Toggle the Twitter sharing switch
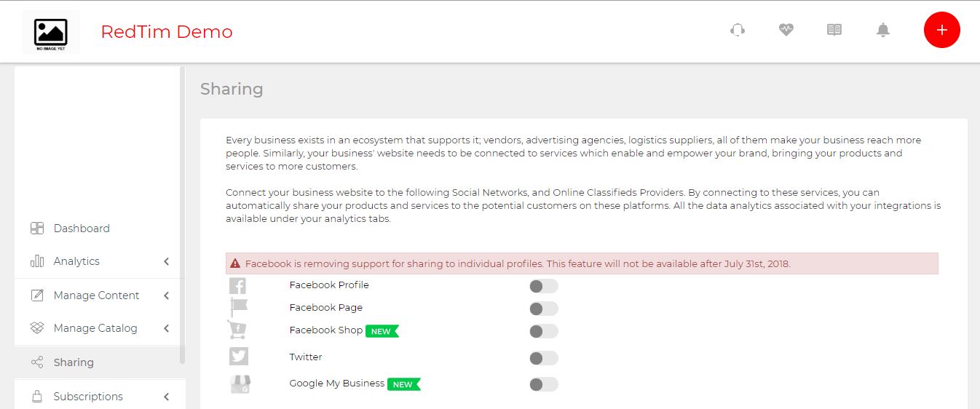Viewport: 980px width, 409px height. pyautogui.click(x=544, y=358)
